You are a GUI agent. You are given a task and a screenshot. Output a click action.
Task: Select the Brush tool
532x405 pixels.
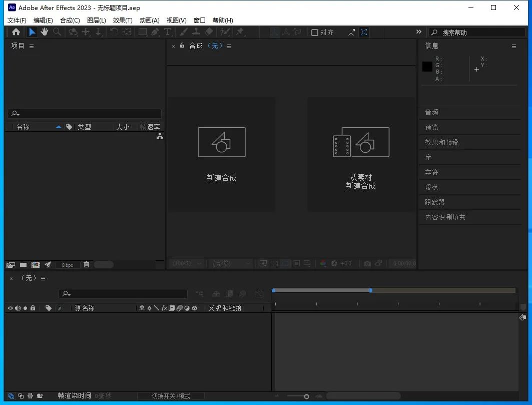coord(183,32)
